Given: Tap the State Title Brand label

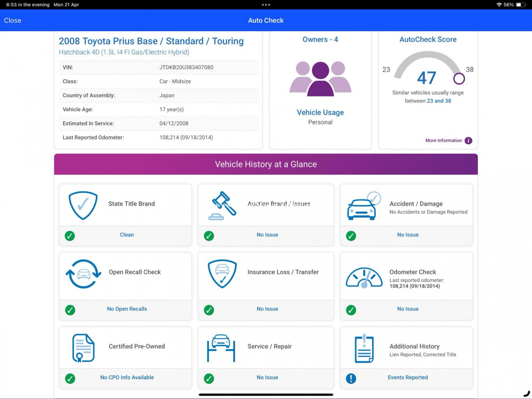Looking at the screenshot, I should click(132, 204).
